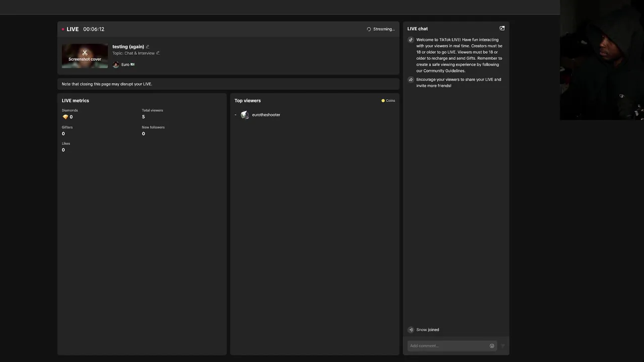Focus the Add comment input field
Viewport: 644px width, 362px height.
448,346
